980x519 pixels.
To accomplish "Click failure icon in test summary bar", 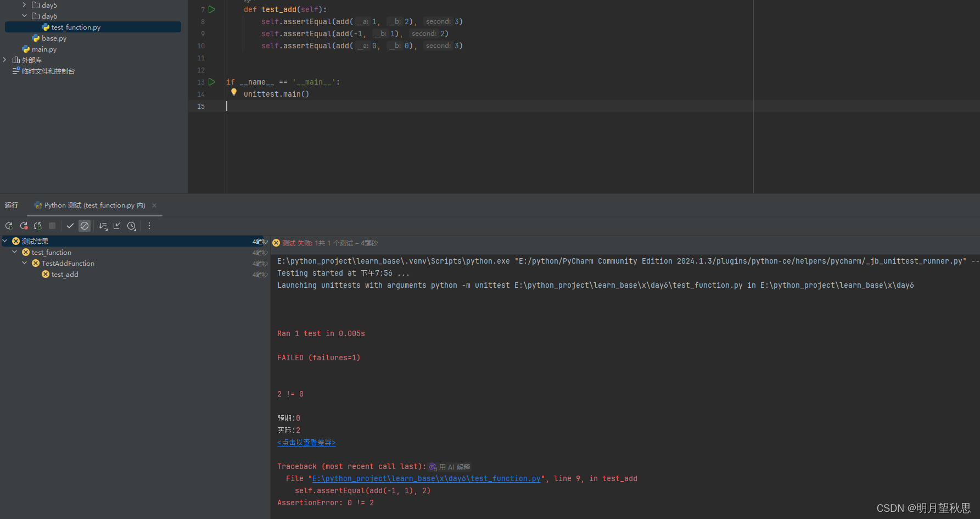I will (276, 243).
